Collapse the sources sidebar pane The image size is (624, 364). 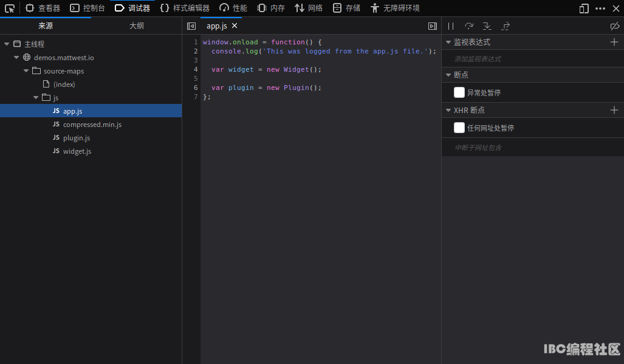[191, 26]
